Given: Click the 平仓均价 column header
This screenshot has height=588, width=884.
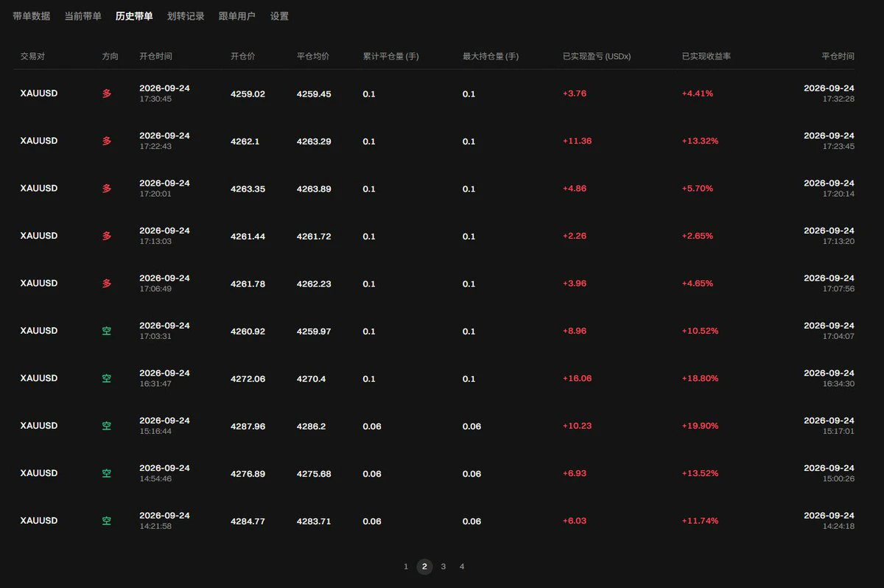Looking at the screenshot, I should click(x=313, y=57).
